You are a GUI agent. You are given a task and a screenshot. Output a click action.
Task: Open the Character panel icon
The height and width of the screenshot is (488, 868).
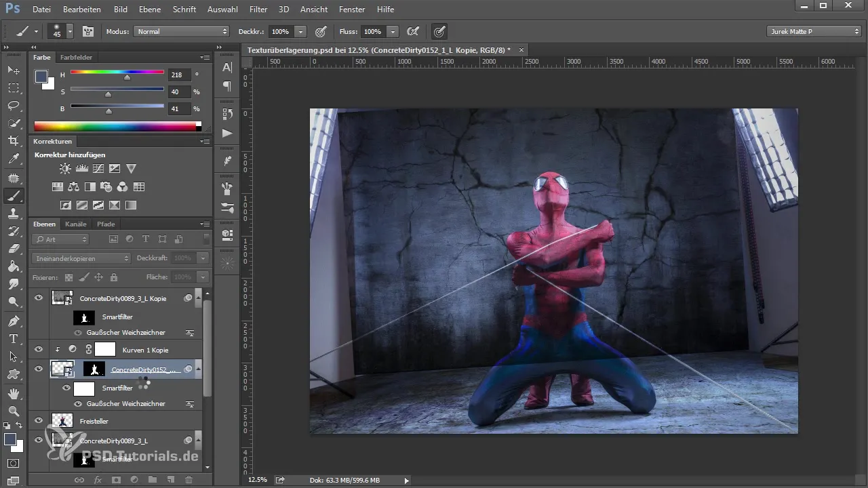coord(227,67)
